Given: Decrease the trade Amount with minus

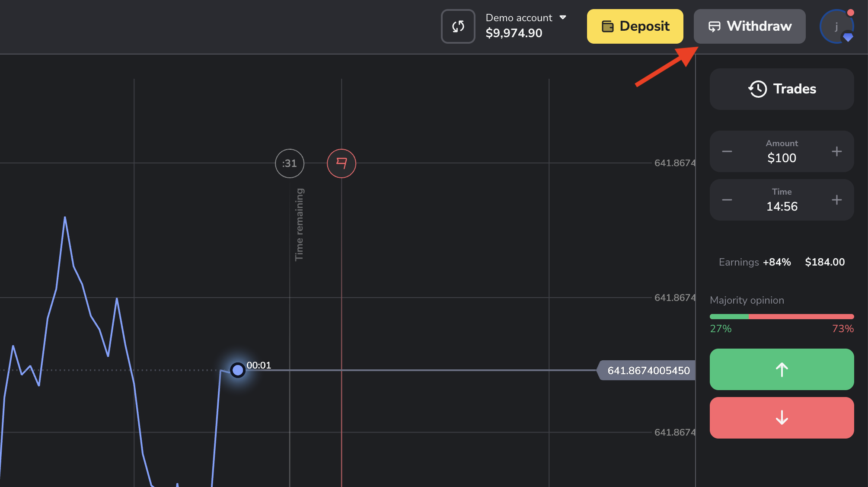Looking at the screenshot, I should (x=727, y=151).
